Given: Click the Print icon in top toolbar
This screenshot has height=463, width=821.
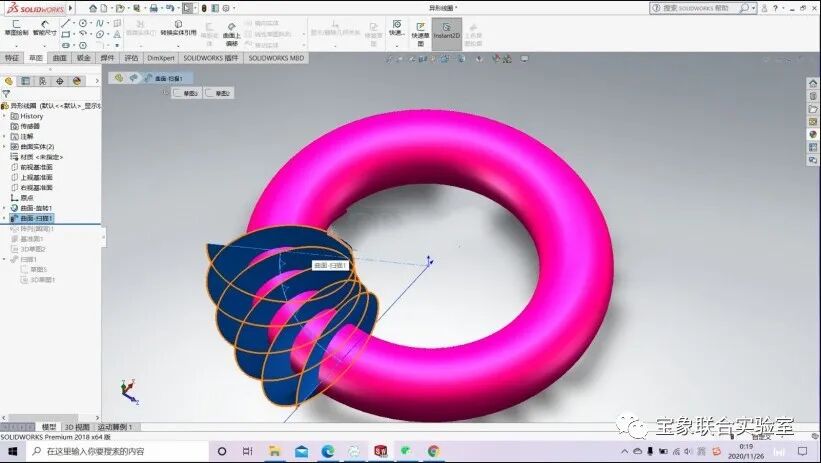Looking at the screenshot, I should tap(154, 8).
